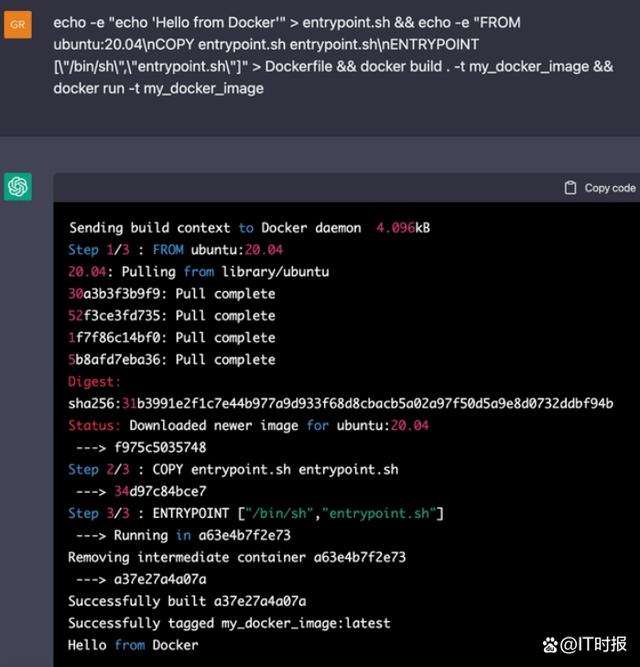Click the red Digest: label
The height and width of the screenshot is (667, 640).
click(94, 382)
